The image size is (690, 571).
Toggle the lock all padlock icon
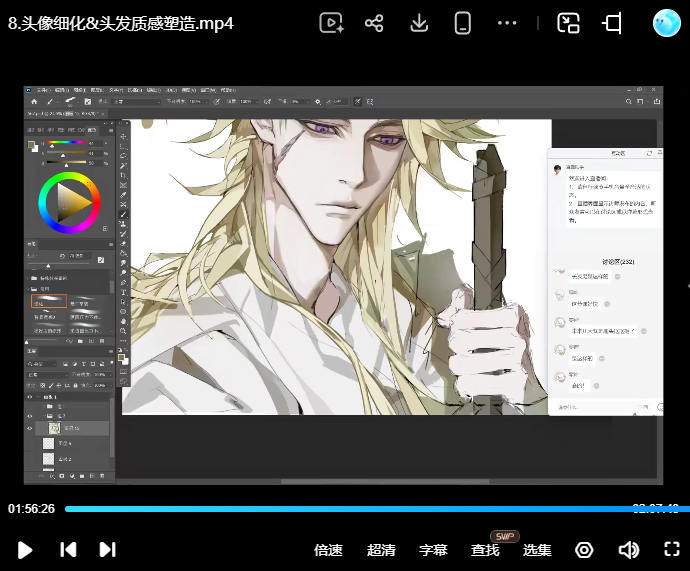pos(76,385)
